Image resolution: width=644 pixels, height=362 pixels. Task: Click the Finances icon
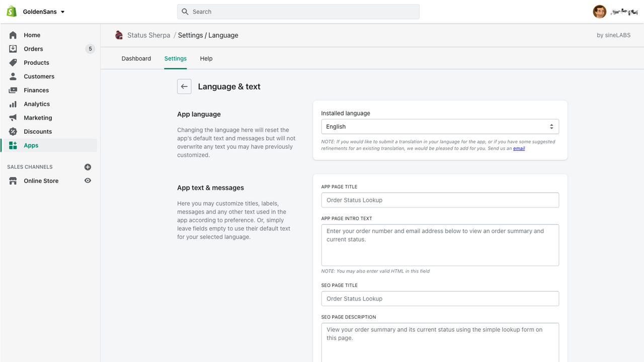13,90
